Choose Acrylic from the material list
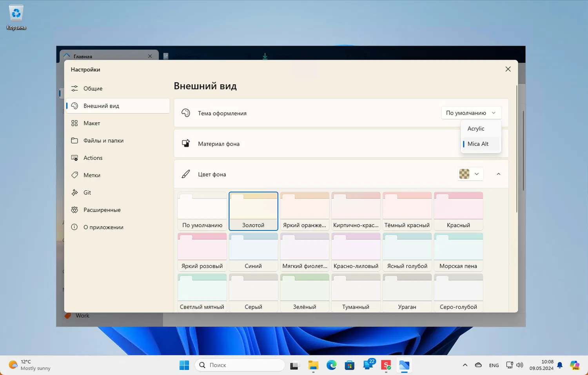The image size is (588, 375). pyautogui.click(x=481, y=129)
